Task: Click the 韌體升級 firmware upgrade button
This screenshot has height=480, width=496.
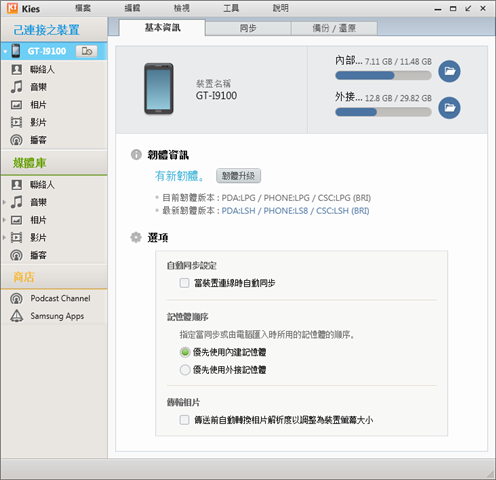Action: tap(238, 176)
